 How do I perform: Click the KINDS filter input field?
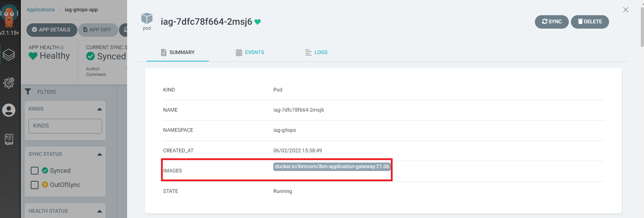(65, 126)
